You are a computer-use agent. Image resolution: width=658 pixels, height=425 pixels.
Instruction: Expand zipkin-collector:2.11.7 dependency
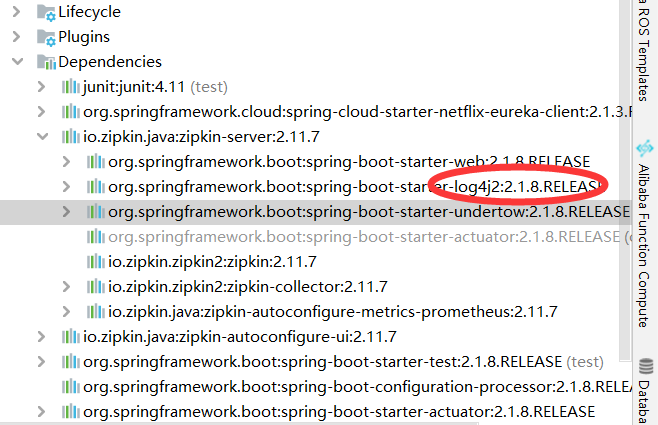(66, 287)
